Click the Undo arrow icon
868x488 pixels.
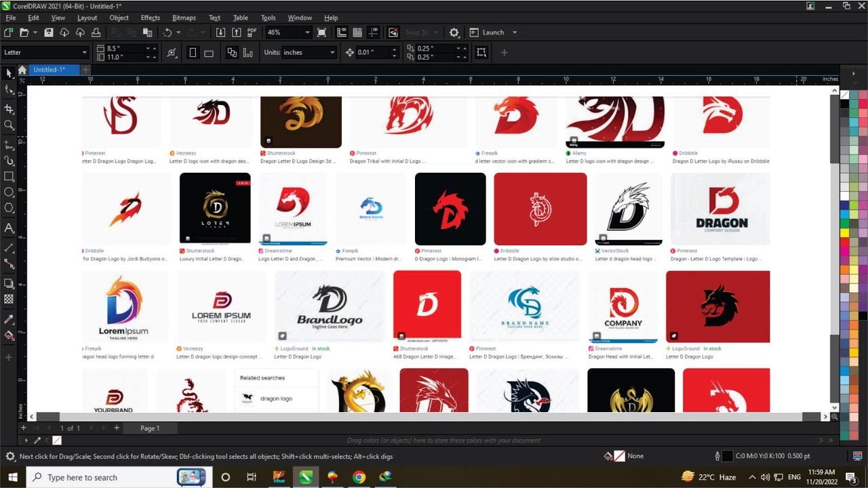coord(167,33)
